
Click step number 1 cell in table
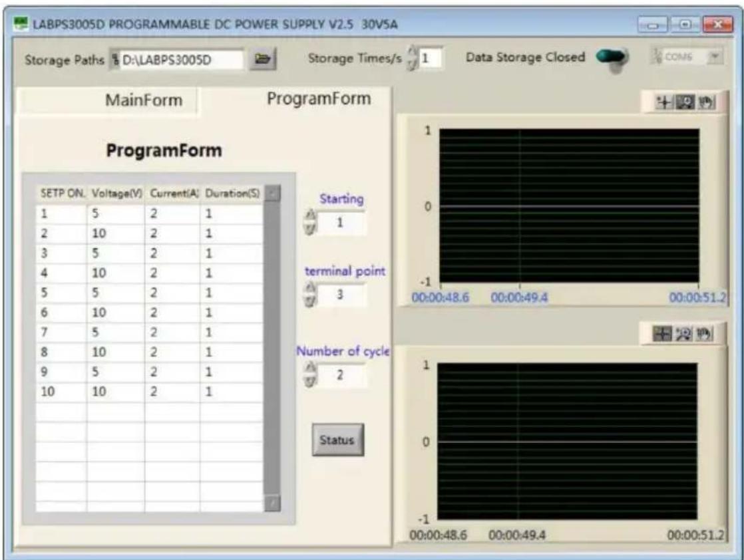point(62,214)
